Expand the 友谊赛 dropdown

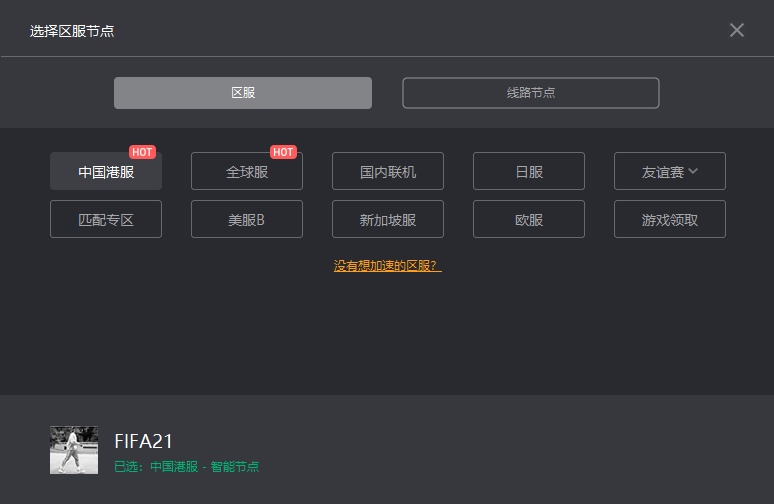point(670,171)
